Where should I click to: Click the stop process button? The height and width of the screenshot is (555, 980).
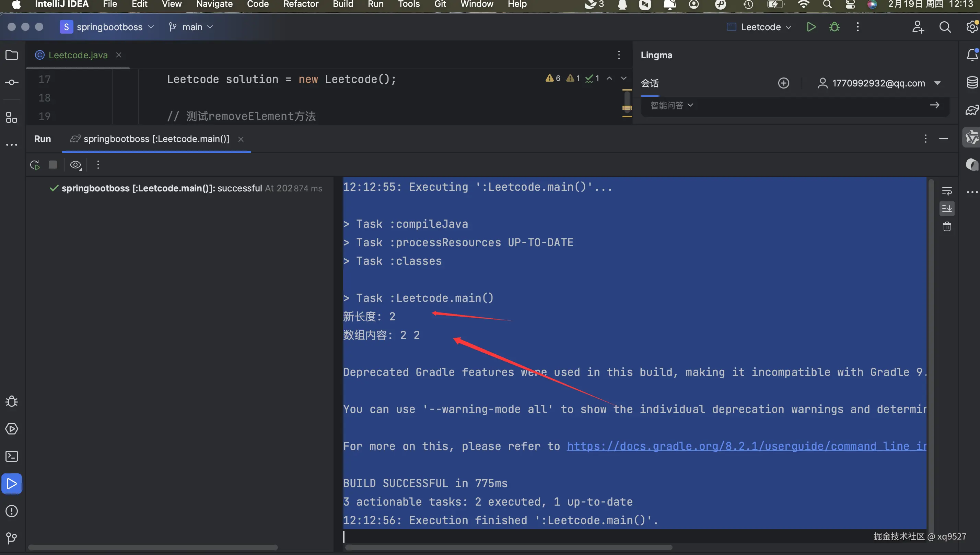53,165
